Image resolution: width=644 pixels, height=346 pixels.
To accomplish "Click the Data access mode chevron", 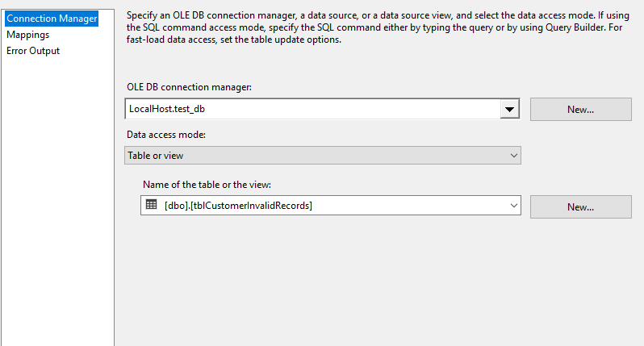I will (513, 155).
